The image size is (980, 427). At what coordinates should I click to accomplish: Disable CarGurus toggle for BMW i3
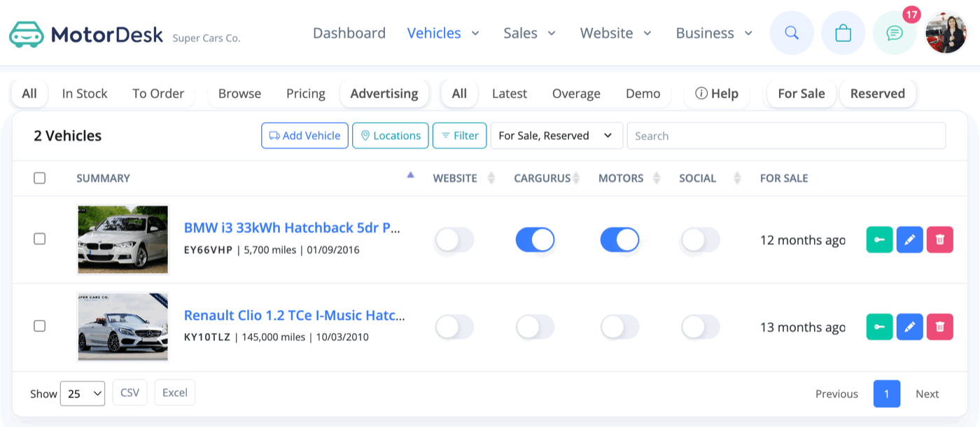[535, 240]
